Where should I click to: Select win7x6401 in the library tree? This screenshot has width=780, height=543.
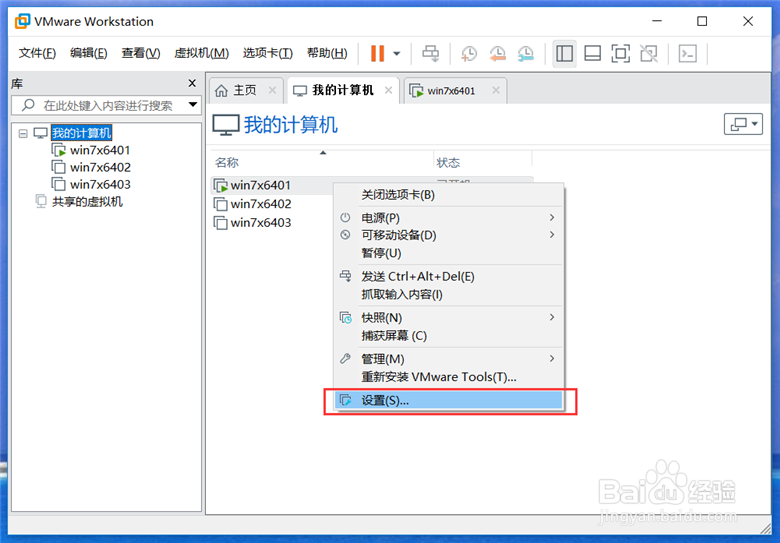tap(100, 150)
